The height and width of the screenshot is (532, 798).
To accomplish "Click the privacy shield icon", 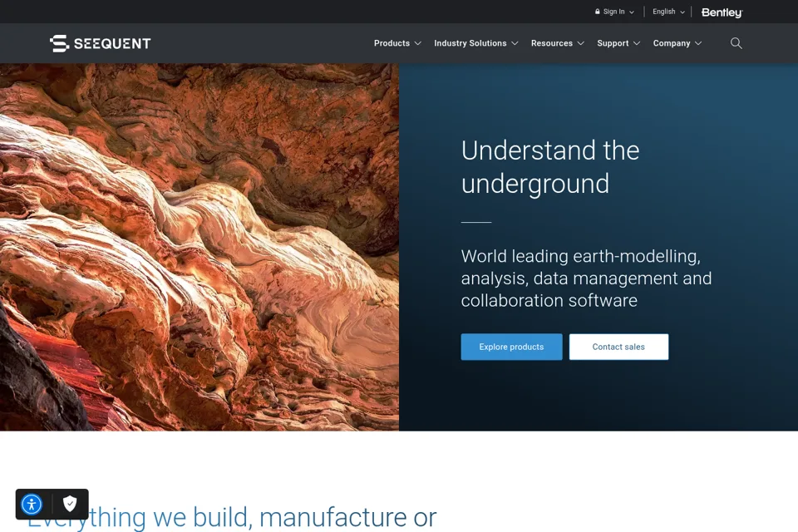I will [x=70, y=504].
